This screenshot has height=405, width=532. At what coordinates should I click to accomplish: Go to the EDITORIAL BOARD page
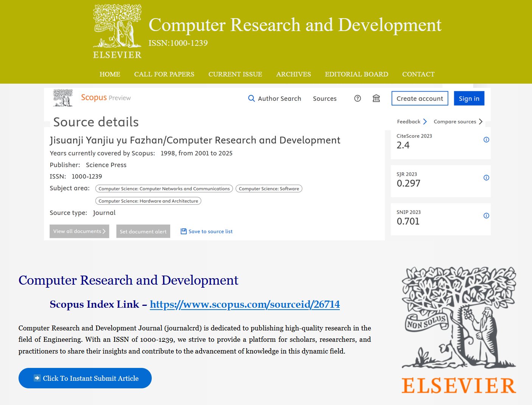click(356, 74)
